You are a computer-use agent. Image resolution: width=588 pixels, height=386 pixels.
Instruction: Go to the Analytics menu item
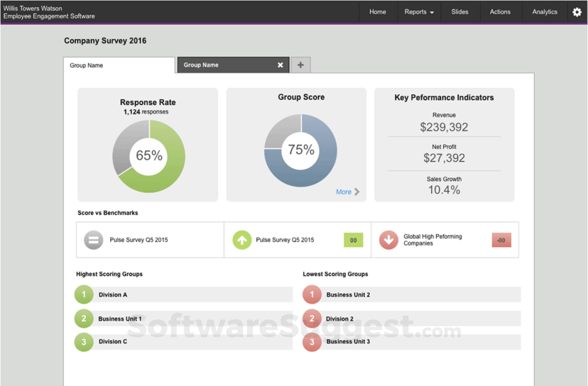pyautogui.click(x=544, y=12)
